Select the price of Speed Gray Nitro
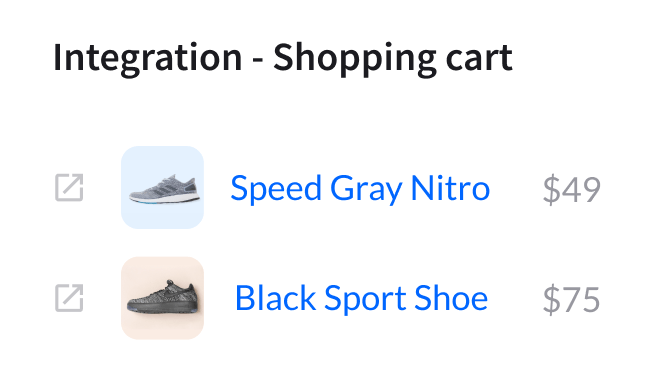 coord(571,189)
